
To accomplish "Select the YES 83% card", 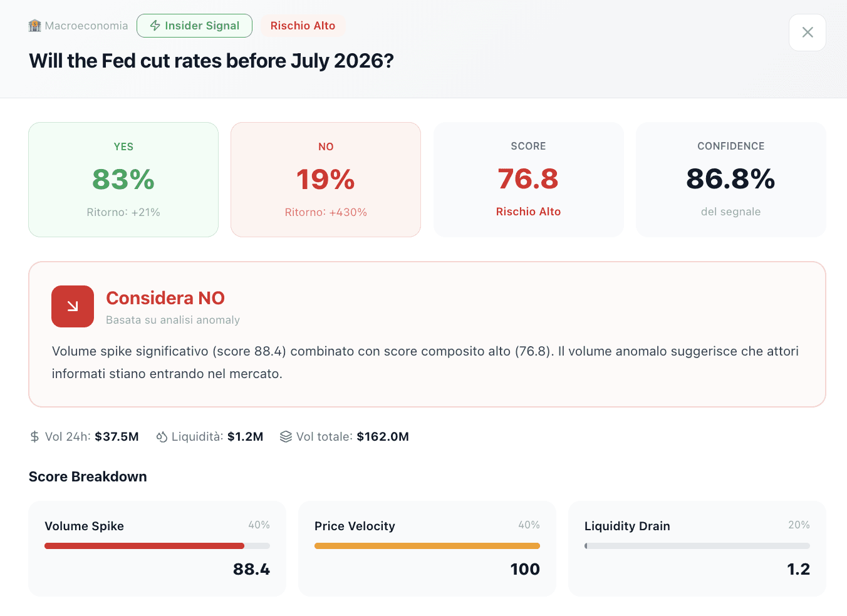I will [123, 180].
